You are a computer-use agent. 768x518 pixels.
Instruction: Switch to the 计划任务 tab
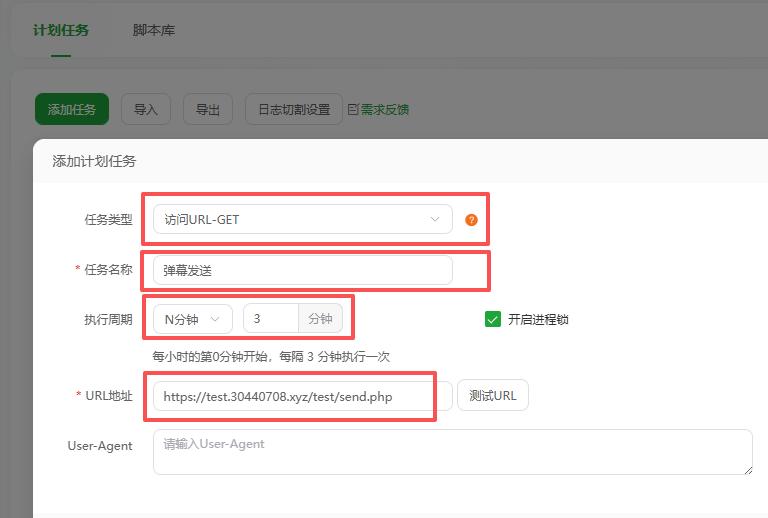pos(61,30)
